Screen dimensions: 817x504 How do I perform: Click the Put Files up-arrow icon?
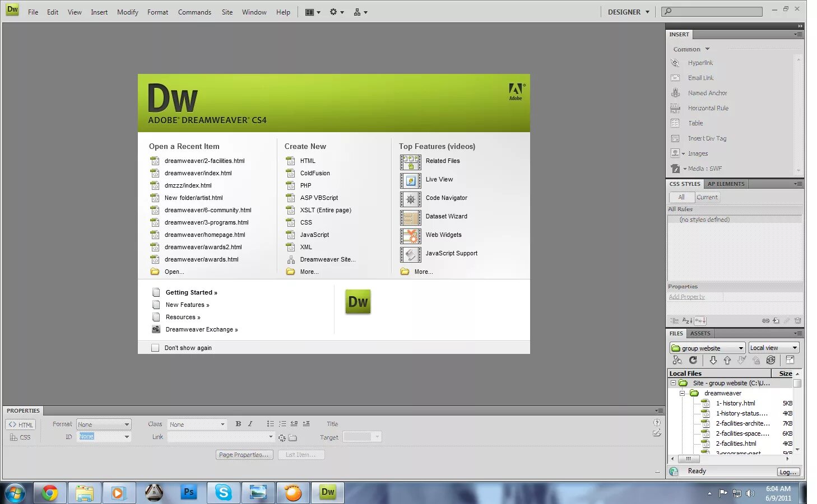[727, 360]
